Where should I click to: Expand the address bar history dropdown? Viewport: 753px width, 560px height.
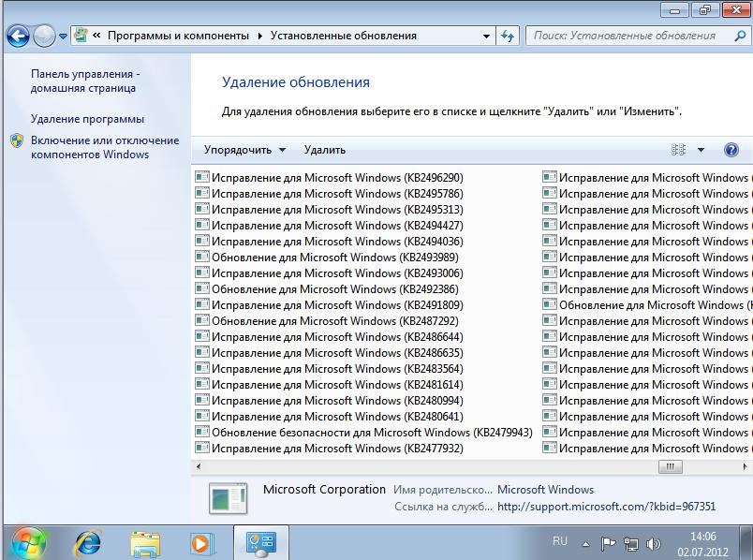tap(486, 36)
